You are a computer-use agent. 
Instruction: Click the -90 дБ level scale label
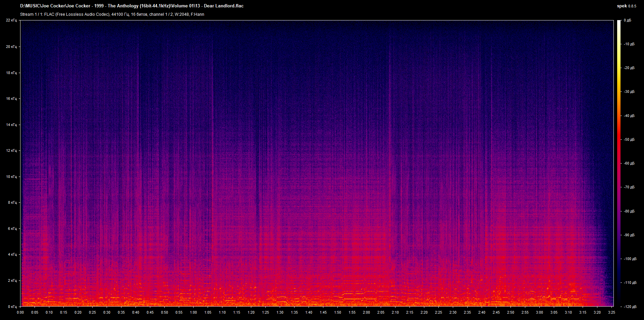point(629,235)
